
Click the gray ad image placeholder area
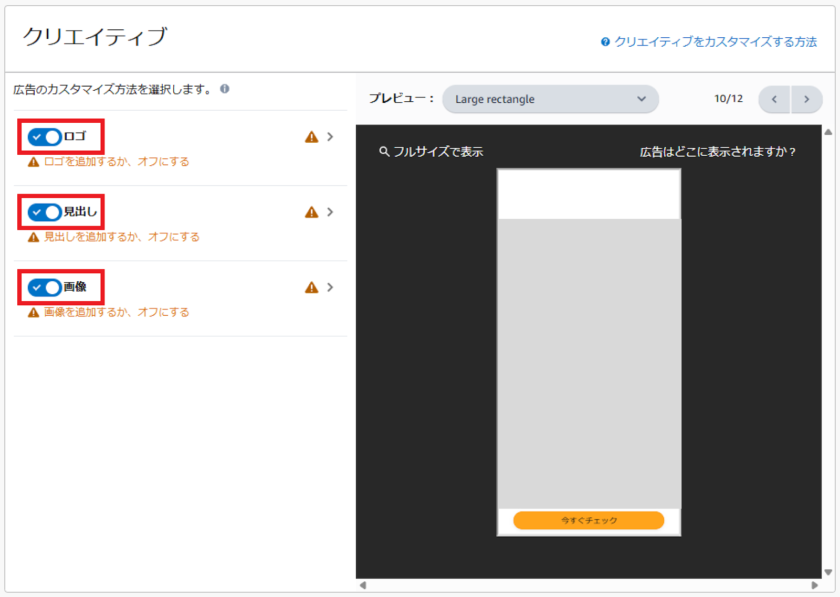588,362
